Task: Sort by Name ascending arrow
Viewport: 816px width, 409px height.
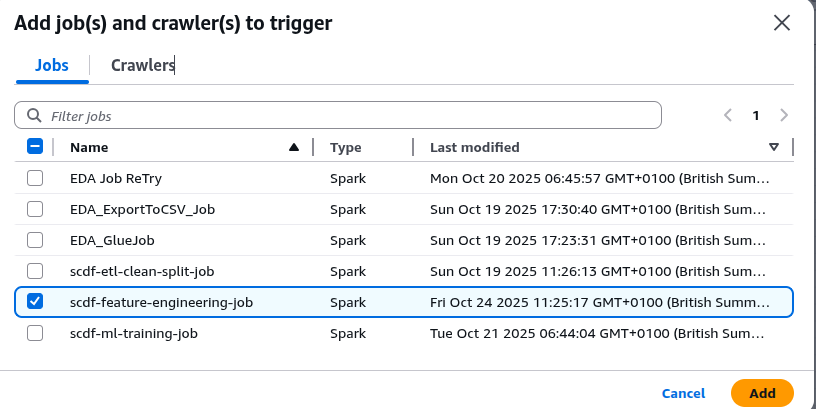Action: click(x=293, y=147)
